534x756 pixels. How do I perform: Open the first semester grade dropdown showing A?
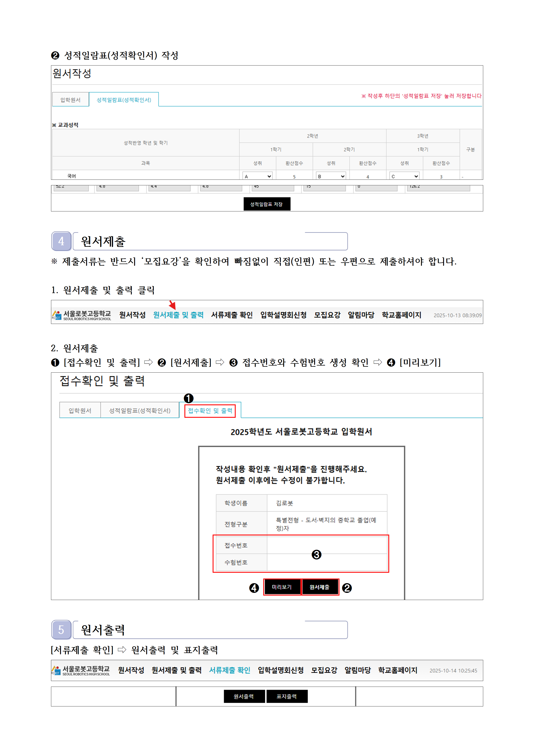[x=257, y=176]
